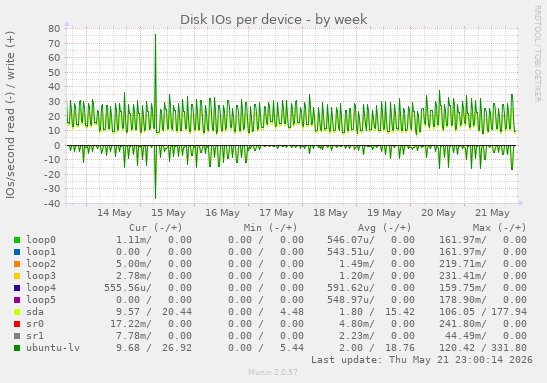
Task: Click ubuntu-lv current write value 26.92
Action: tap(177, 348)
